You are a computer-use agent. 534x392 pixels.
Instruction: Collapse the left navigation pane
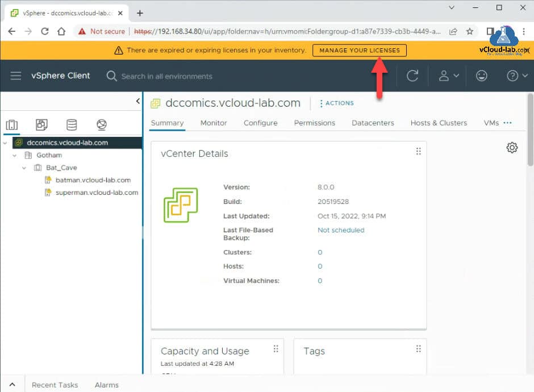[x=137, y=101]
